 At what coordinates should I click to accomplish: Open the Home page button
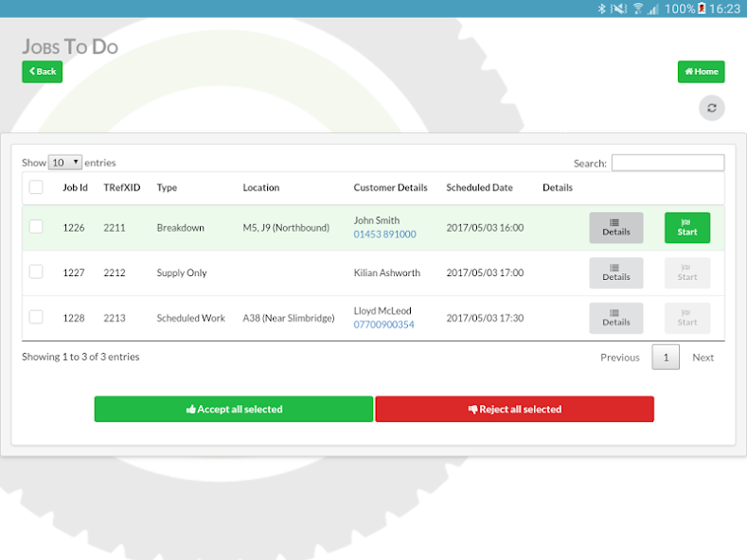pos(701,72)
